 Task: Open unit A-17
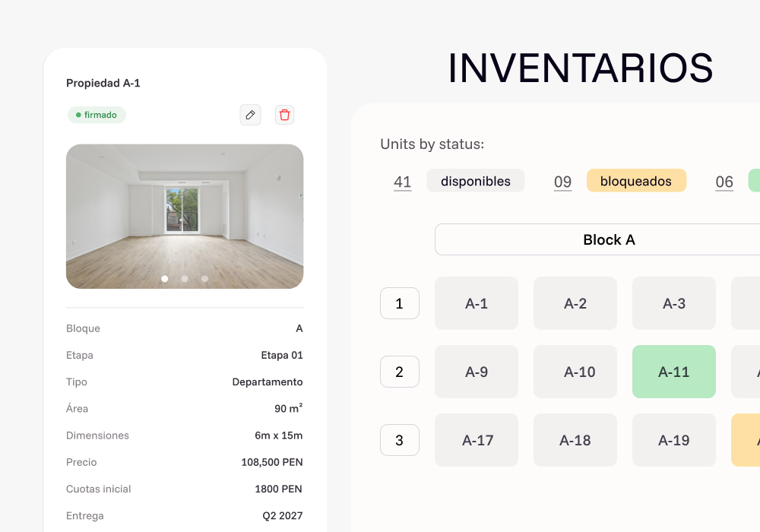[477, 440]
